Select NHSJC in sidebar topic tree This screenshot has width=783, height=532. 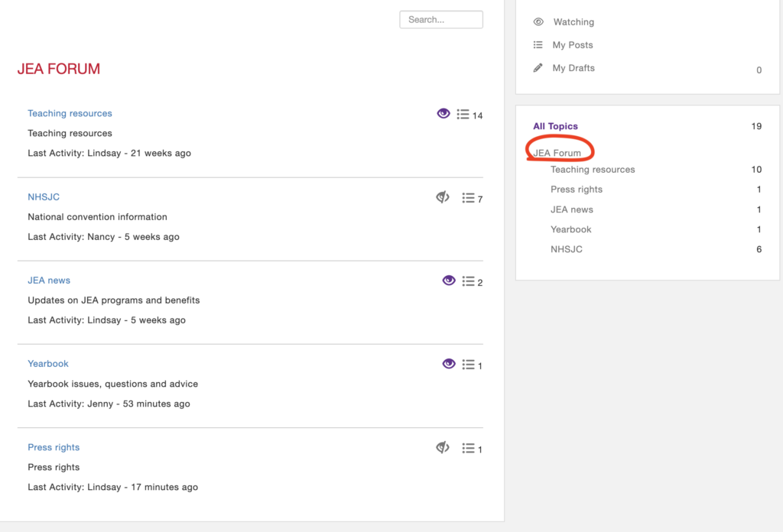(x=567, y=249)
